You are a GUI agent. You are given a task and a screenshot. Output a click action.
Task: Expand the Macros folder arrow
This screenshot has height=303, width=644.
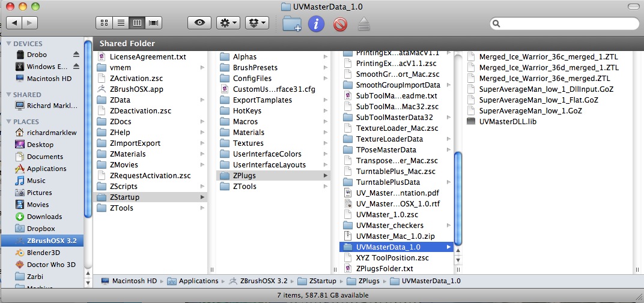coord(325,121)
